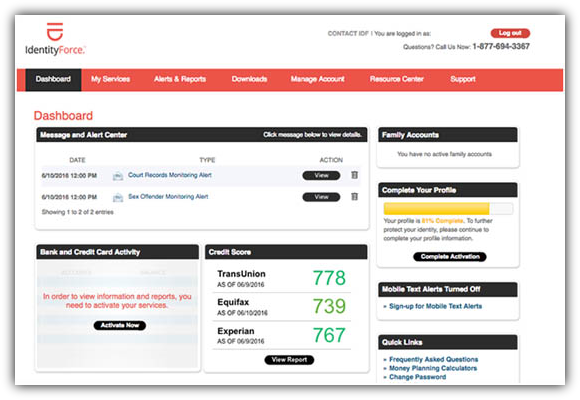This screenshot has height=400, width=580.
Task: Click Activate Now button
Action: 119,325
